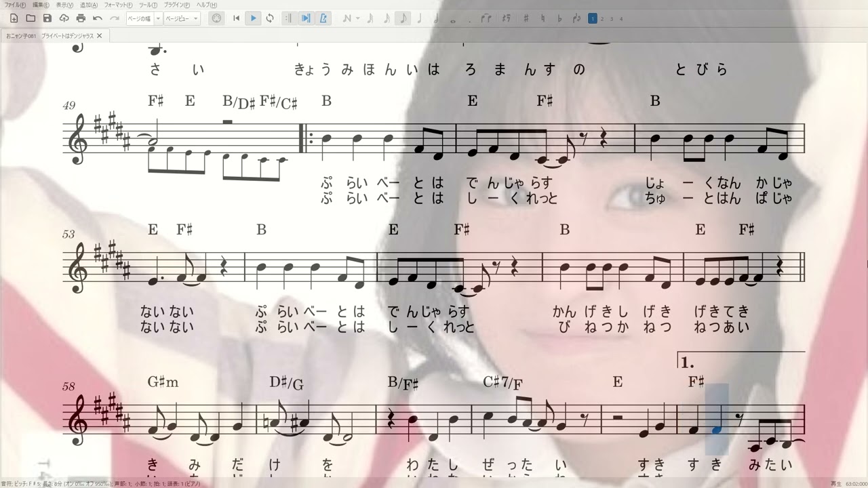This screenshot has width=868, height=488.
Task: Open the zoom level dropdown (ページの幅)
Action: (158, 18)
